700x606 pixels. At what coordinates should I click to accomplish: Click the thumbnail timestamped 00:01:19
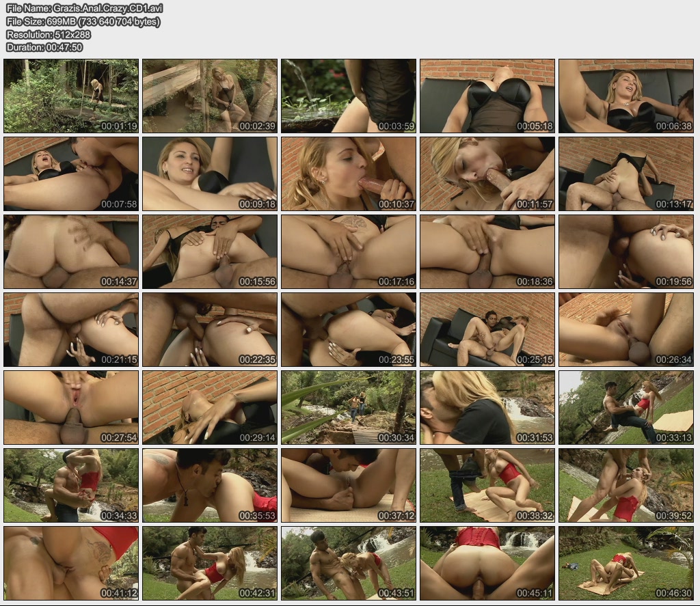[x=71, y=96]
